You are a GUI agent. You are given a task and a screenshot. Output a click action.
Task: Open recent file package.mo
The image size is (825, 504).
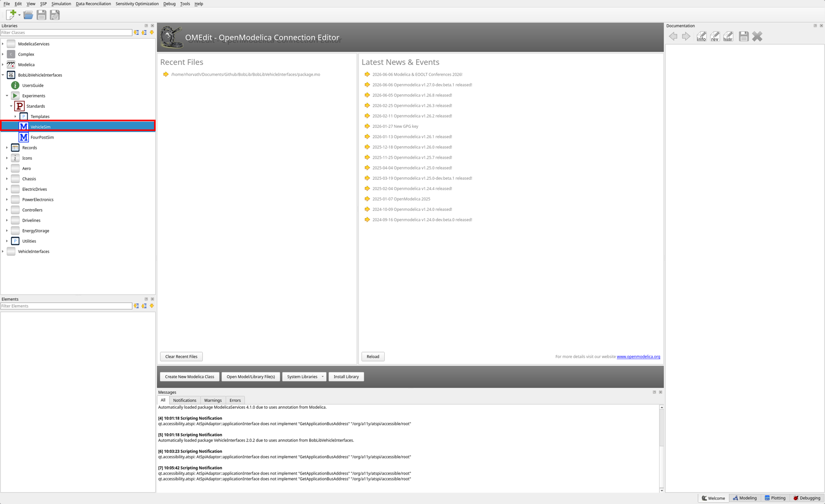pyautogui.click(x=245, y=75)
